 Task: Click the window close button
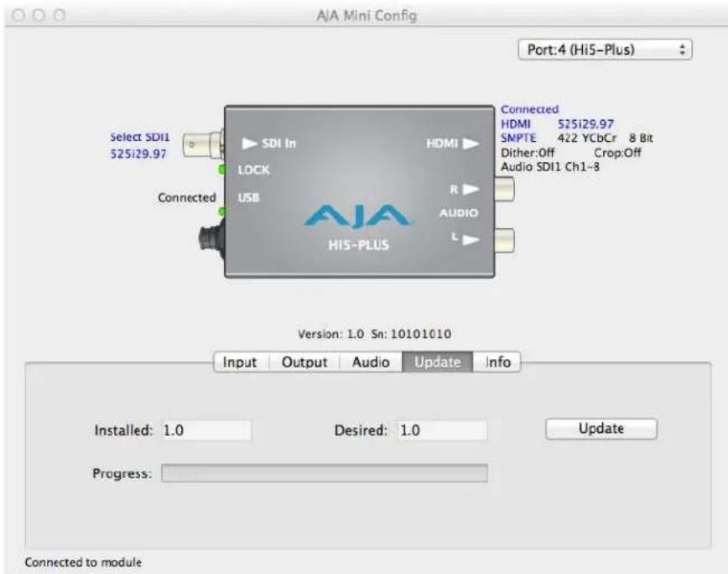(x=18, y=15)
